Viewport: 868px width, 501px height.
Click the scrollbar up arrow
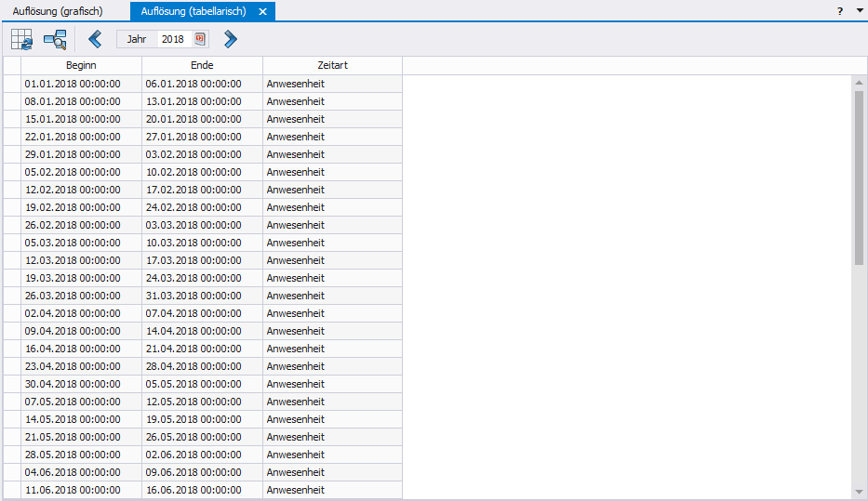point(859,83)
